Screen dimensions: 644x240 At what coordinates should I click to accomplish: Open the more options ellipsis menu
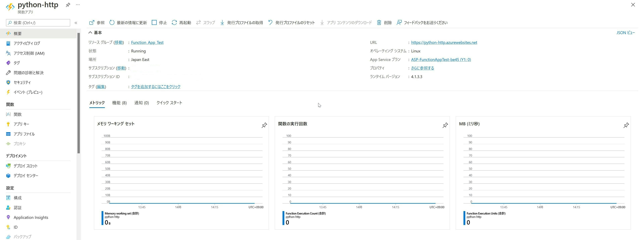[x=78, y=5]
